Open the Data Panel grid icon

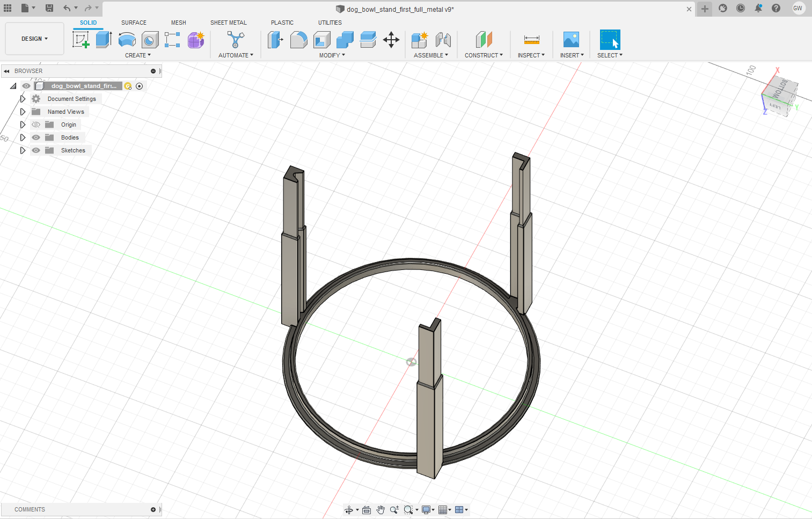8,8
